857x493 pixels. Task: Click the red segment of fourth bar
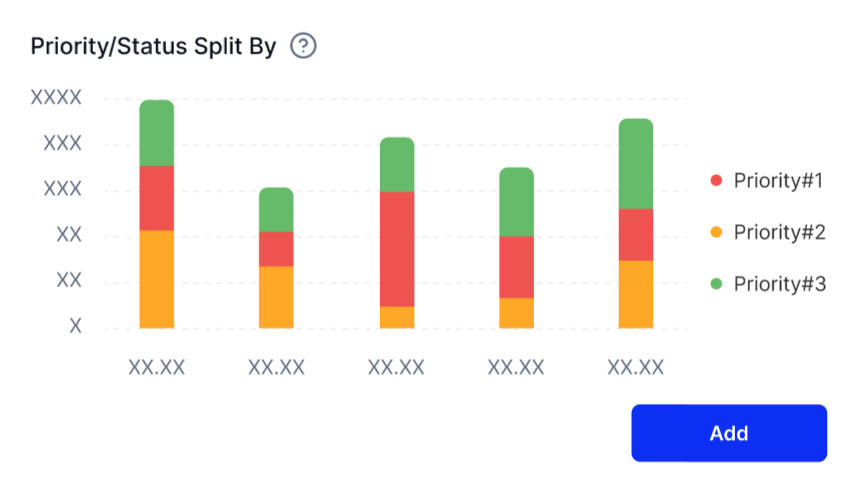point(516,267)
